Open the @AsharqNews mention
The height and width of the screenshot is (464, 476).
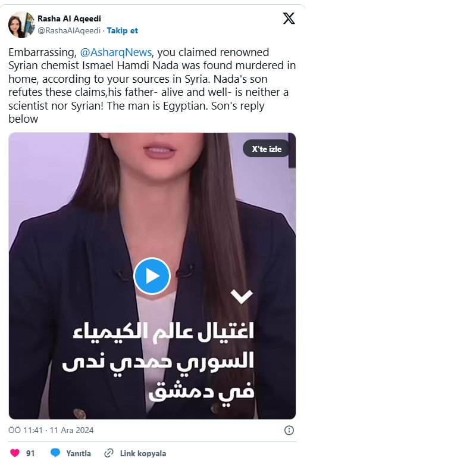[x=115, y=52]
